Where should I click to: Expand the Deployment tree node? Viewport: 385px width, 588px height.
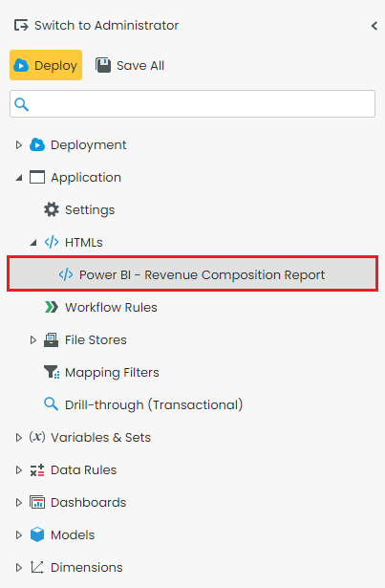(x=19, y=144)
